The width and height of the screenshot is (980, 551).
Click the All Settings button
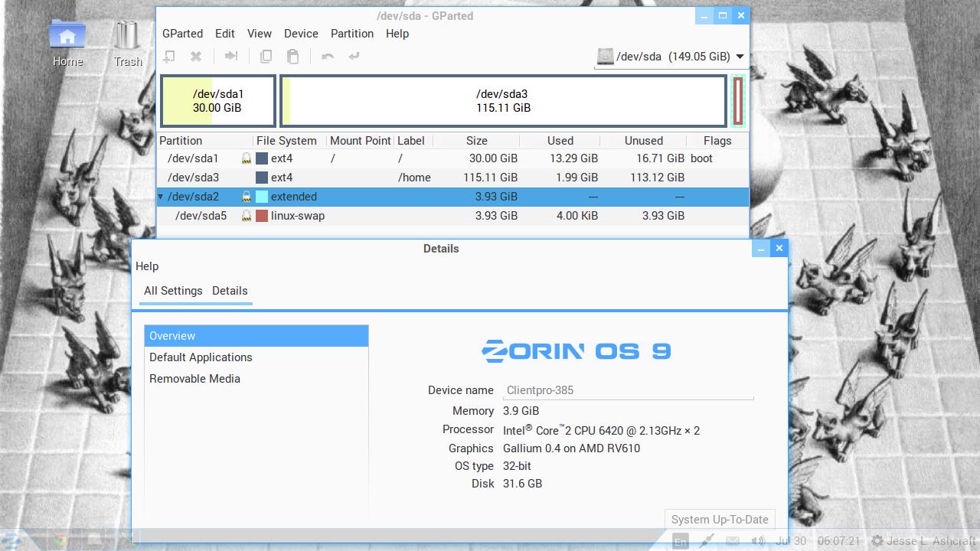(x=173, y=291)
